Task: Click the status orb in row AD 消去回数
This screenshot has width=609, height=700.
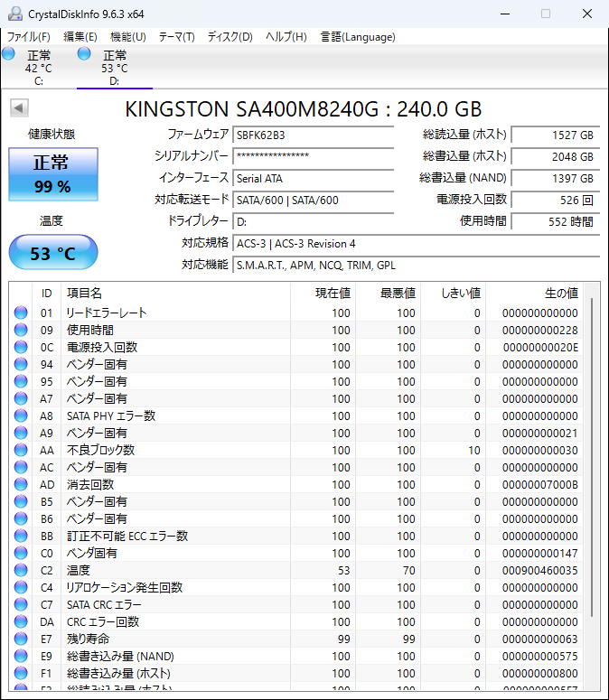Action: coord(21,484)
